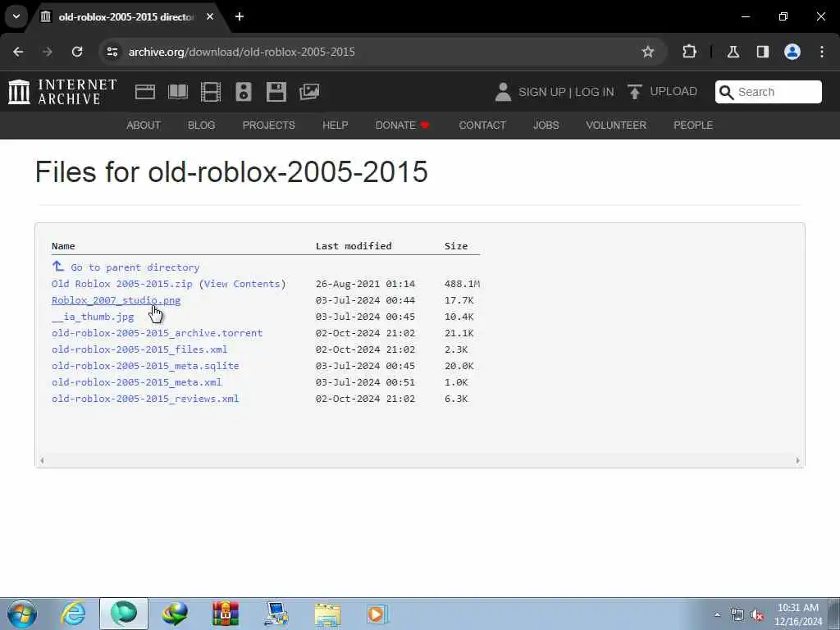Screen dimensions: 840x630
Task: Launch Internet Explorer from the taskbar
Action: (x=72, y=614)
